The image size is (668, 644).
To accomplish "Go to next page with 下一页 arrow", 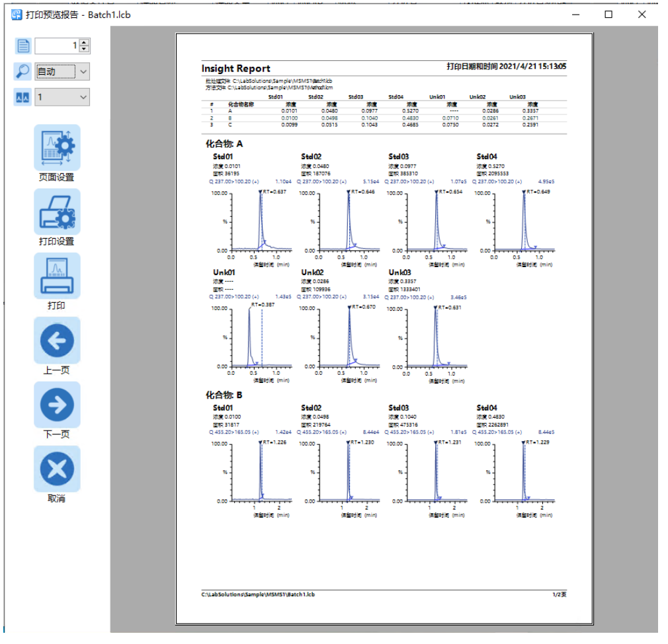I will point(57,404).
